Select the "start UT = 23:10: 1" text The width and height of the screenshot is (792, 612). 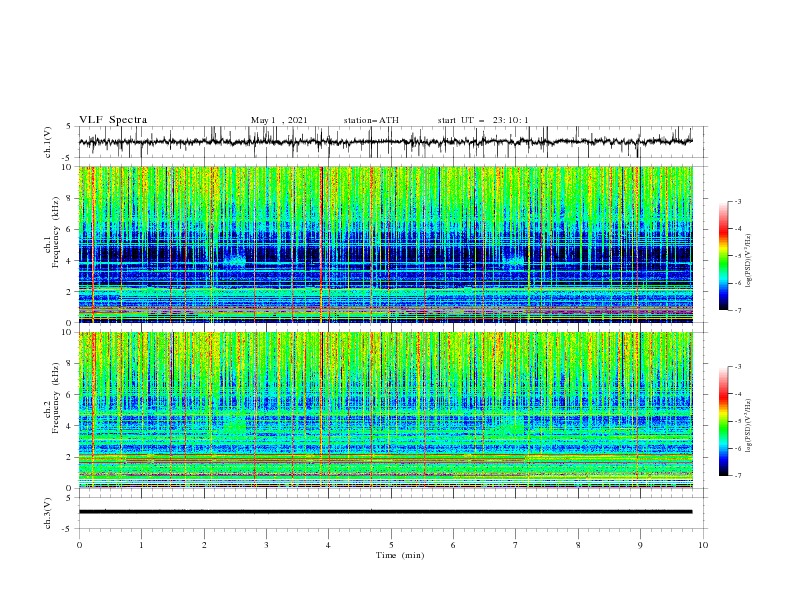coord(483,120)
